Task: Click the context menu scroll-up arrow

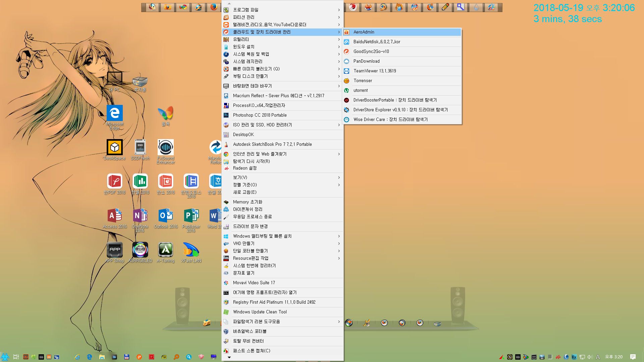Action: tap(229, 3)
